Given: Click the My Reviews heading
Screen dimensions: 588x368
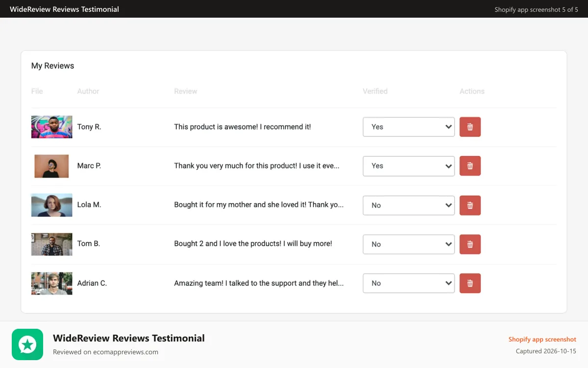Looking at the screenshot, I should coord(52,66).
